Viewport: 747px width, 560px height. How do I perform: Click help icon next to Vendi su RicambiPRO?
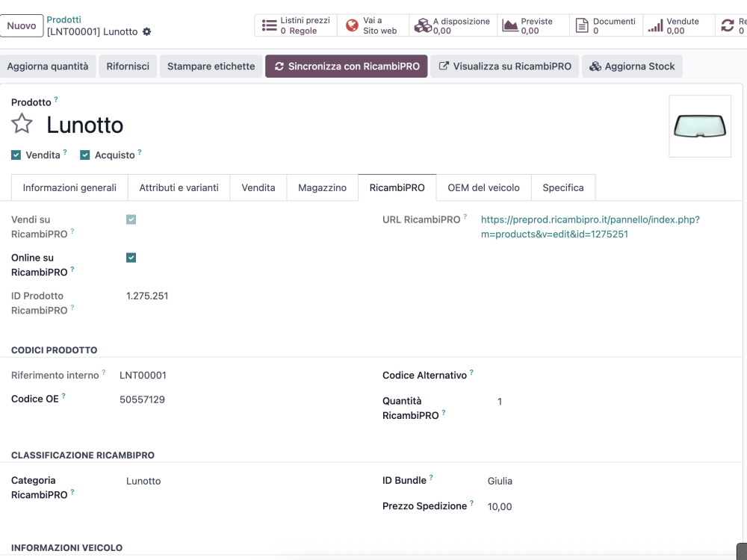click(72, 231)
